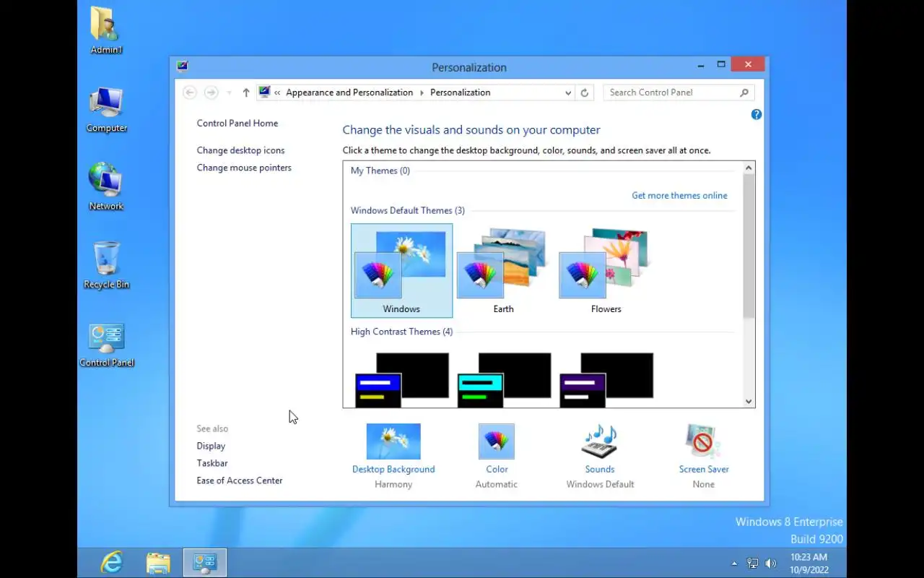Open the window system menu icon
Viewport: 924px width, 578px height.
click(182, 66)
